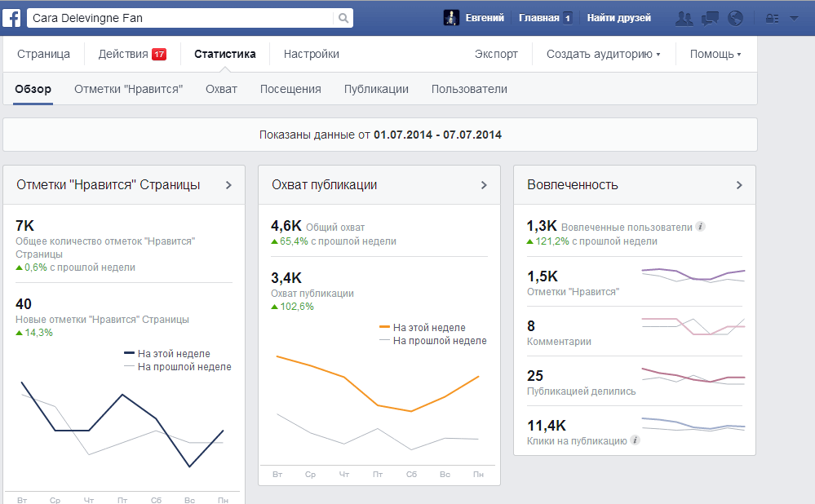The height and width of the screenshot is (504, 815).
Task: Expand Отметки "Нравится" Страницы panel arrow
Action: click(229, 185)
